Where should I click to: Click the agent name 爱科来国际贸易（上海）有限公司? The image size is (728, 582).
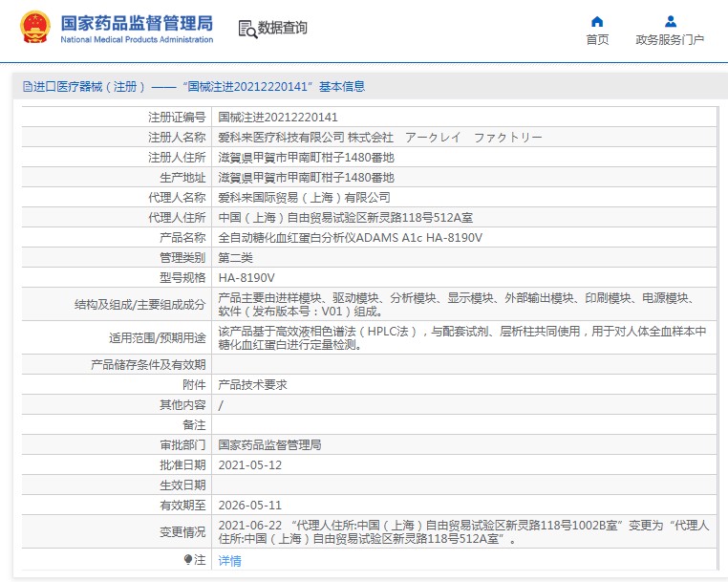tap(304, 197)
